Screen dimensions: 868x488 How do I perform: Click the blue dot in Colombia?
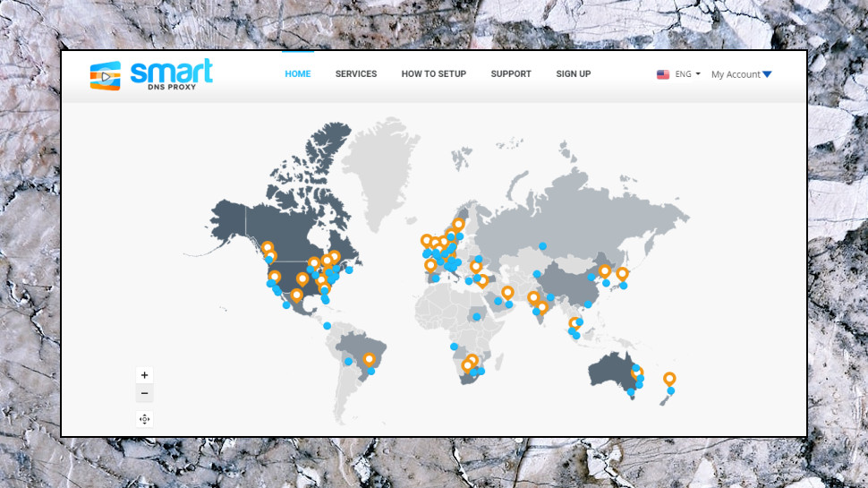(x=328, y=326)
